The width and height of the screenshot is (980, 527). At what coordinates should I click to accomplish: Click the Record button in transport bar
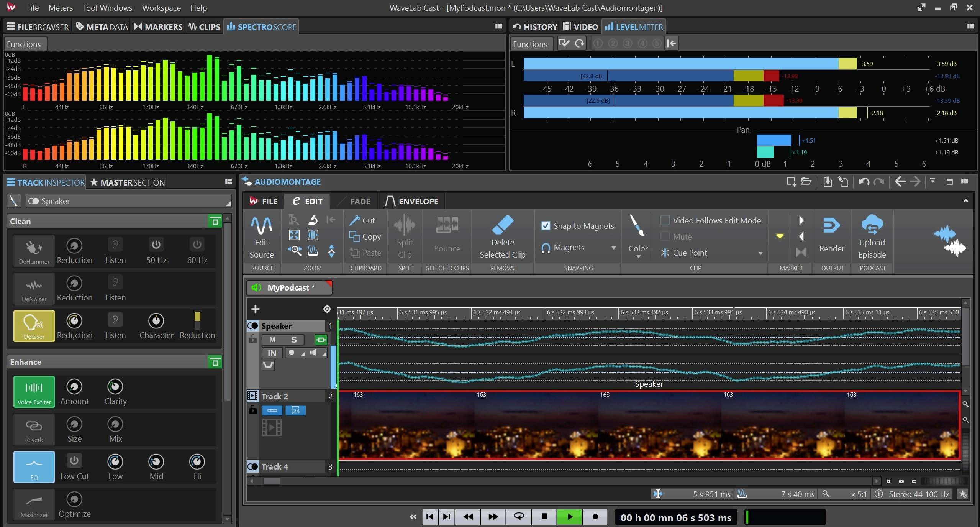[x=595, y=517]
